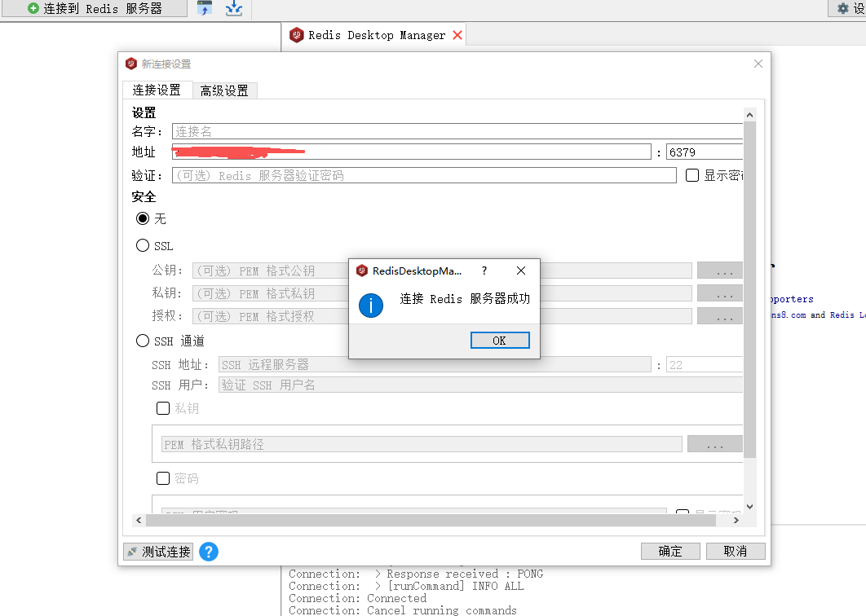Click the export connections icon in toolbar
Viewport: 866px width, 616px height.
pyautogui.click(x=234, y=8)
